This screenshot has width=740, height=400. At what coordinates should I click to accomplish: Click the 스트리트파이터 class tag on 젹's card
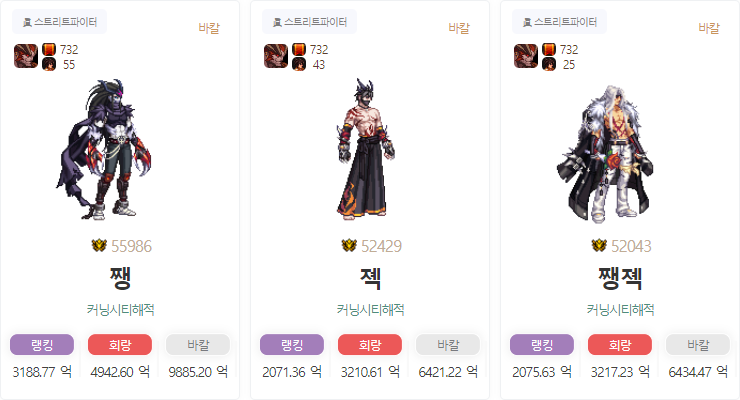pyautogui.click(x=310, y=22)
